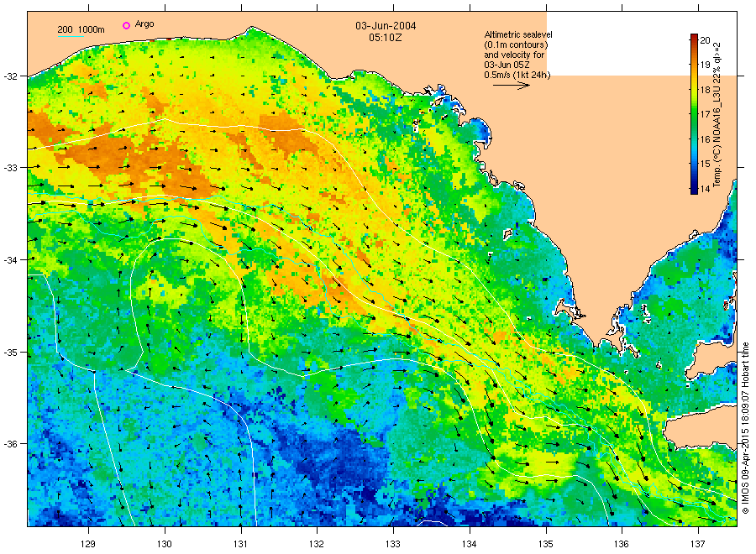Screen dimensions: 756x554
Task: Click the 0.5m/s velocity scale arrow
Action: [512, 86]
